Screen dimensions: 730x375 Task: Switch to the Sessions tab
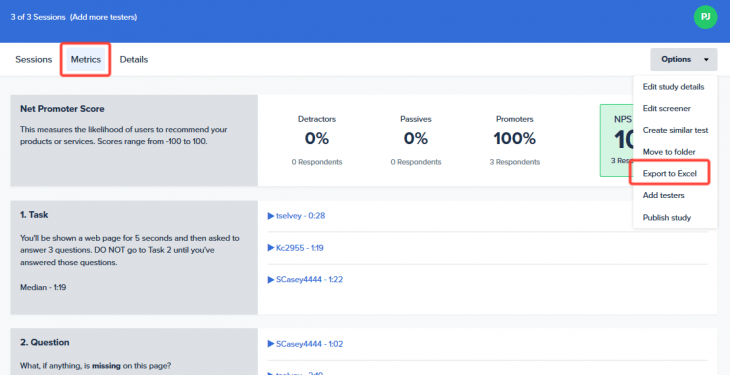coord(34,60)
